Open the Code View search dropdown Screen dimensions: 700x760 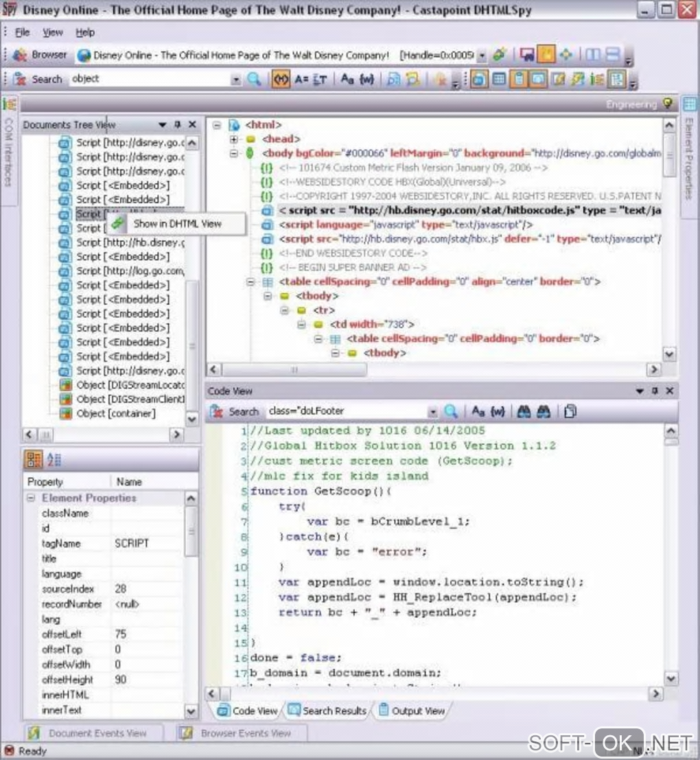point(432,412)
